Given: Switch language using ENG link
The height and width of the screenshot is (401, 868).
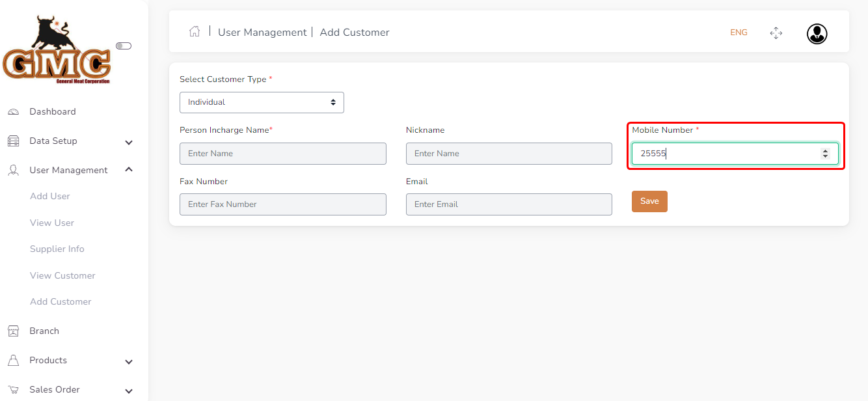Looking at the screenshot, I should coord(739,33).
